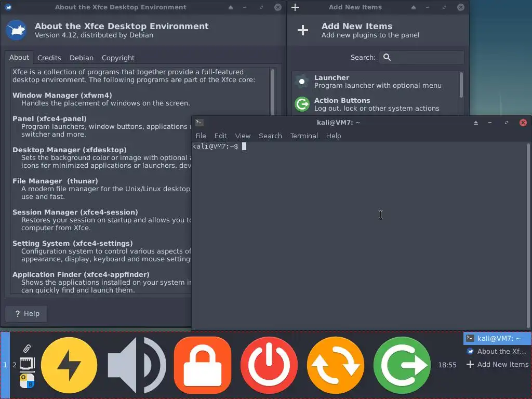
Task: Click 'Panel (xfce4-panel)' heading
Action: point(49,119)
